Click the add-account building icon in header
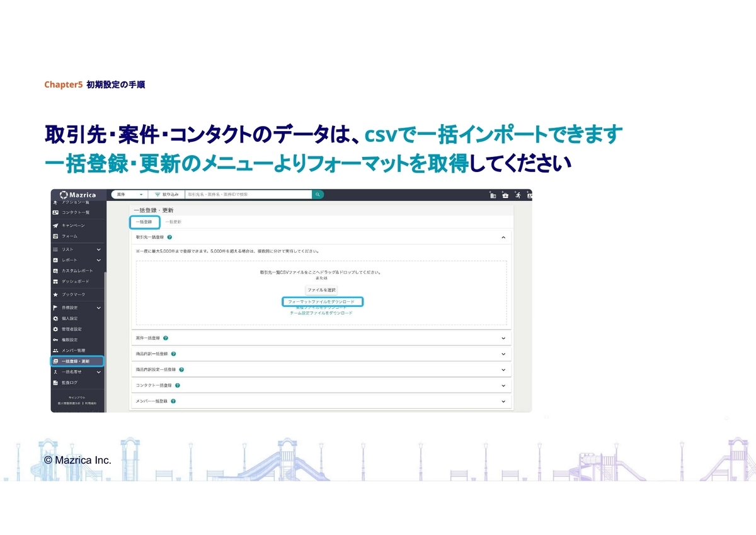Screen dimensions: 756x535 point(493,195)
